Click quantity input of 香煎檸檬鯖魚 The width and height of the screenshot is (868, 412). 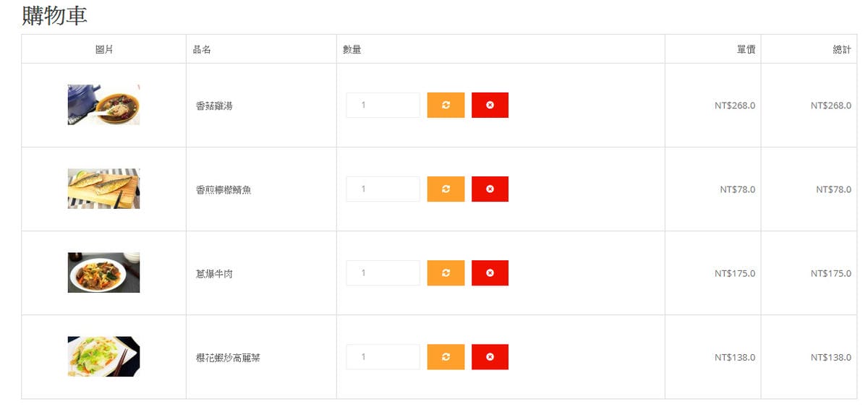click(383, 189)
